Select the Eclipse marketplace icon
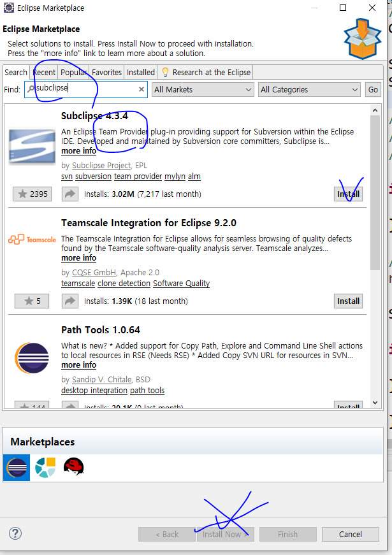The width and height of the screenshot is (392, 555). click(17, 468)
